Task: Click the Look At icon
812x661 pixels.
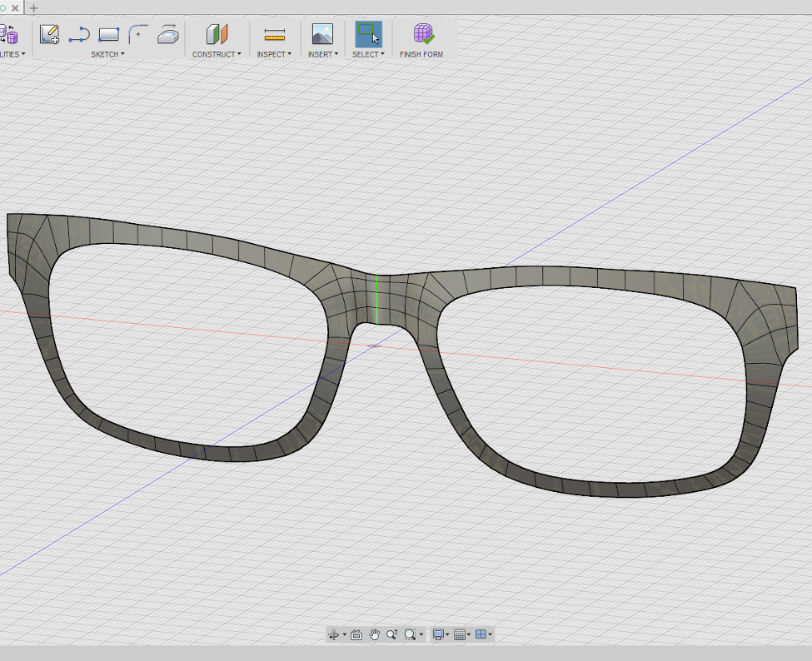Action: [356, 634]
